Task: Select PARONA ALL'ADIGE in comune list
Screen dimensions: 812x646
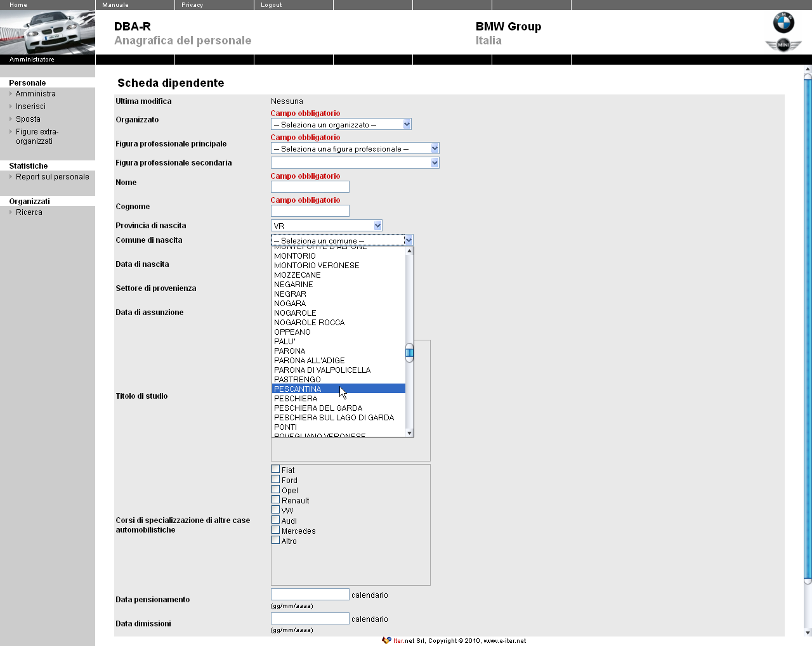Action: pos(339,361)
